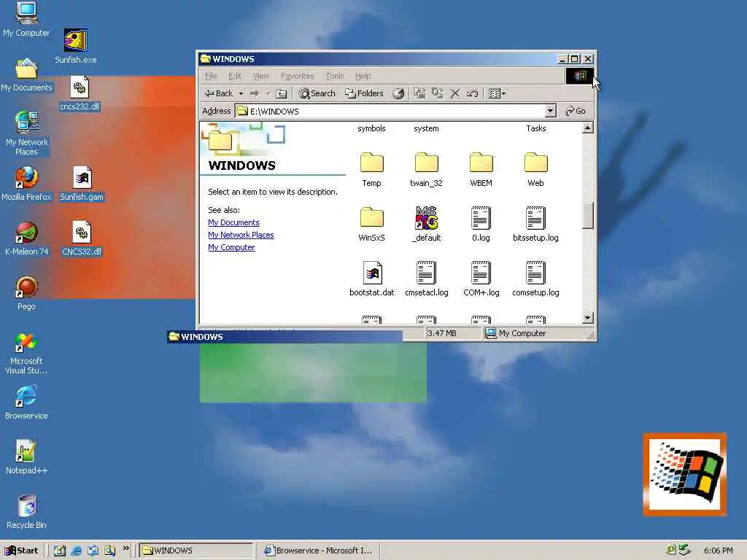This screenshot has height=560, width=747.
Task: Toggle the Folders pane button
Action: click(x=364, y=93)
